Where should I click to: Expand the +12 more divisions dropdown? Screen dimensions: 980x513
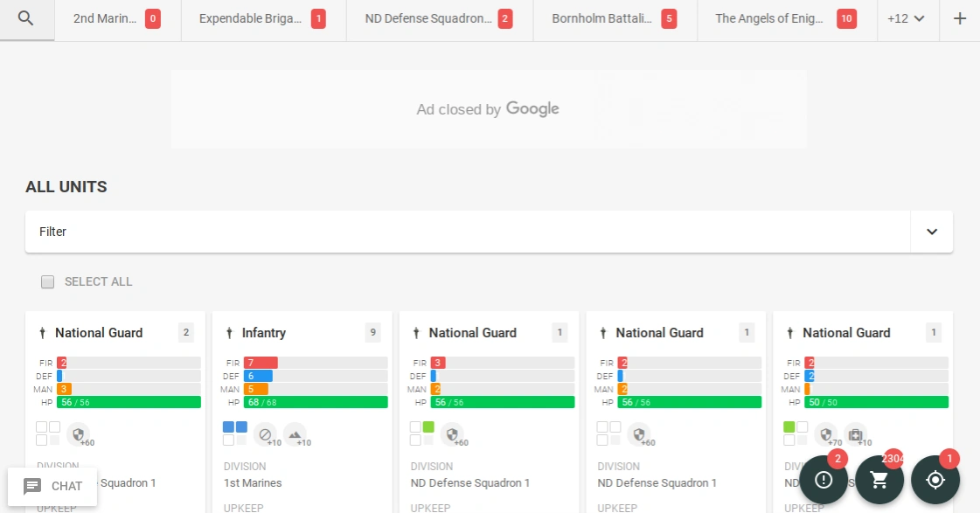(907, 19)
